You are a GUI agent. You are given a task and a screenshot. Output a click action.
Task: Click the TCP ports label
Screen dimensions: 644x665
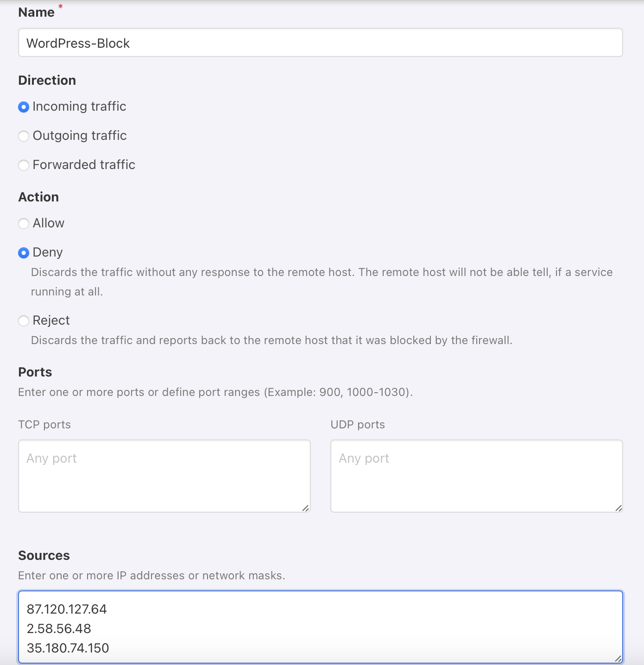pos(44,425)
